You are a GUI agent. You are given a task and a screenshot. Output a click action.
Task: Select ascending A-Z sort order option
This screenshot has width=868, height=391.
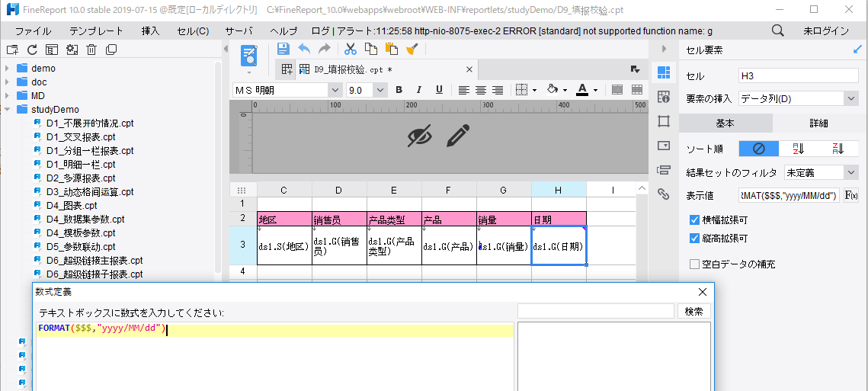799,149
